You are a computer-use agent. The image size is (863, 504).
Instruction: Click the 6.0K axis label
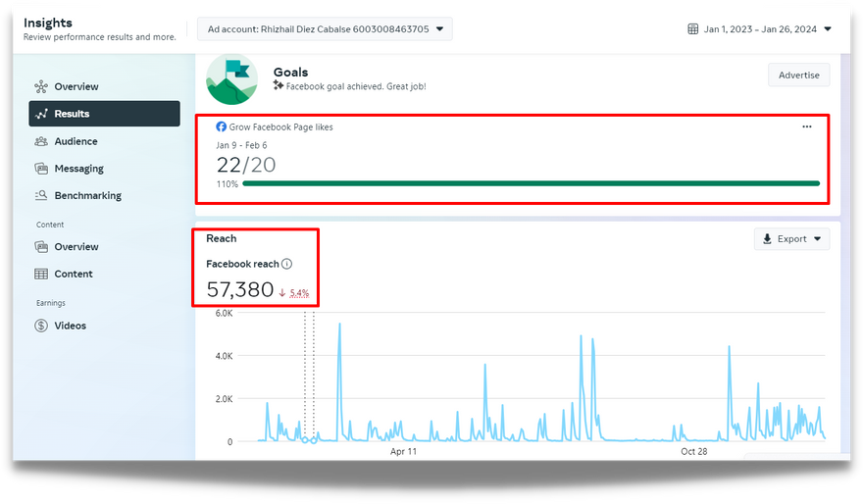point(224,313)
